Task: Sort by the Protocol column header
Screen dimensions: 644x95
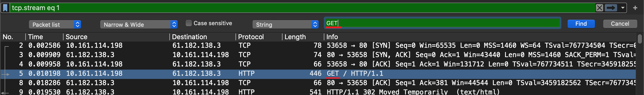Action: (x=259, y=37)
